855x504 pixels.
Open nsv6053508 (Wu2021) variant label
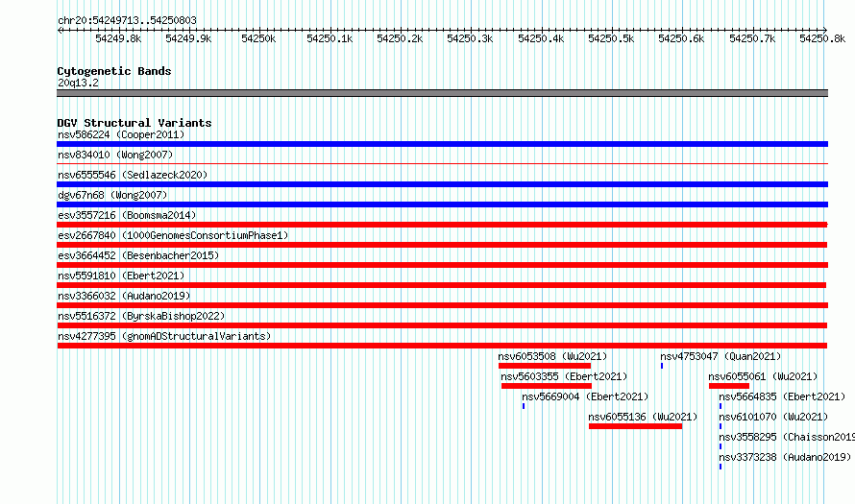[552, 356]
